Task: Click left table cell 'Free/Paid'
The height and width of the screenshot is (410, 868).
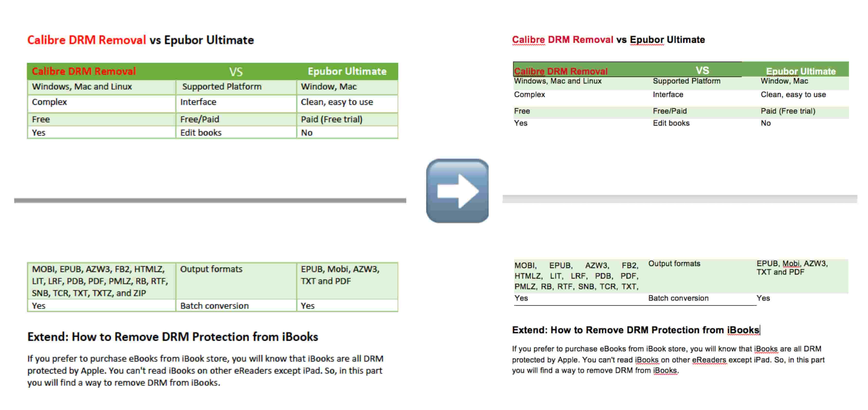Action: 200,119
